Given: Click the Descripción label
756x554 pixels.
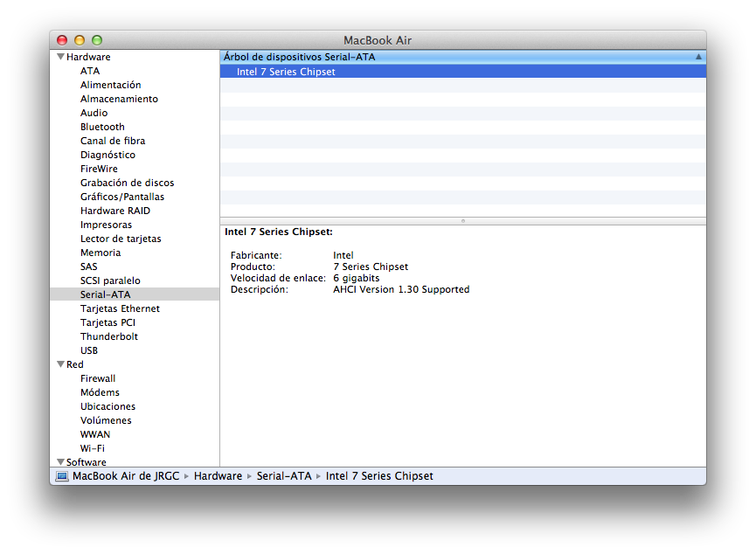Looking at the screenshot, I should click(x=260, y=289).
